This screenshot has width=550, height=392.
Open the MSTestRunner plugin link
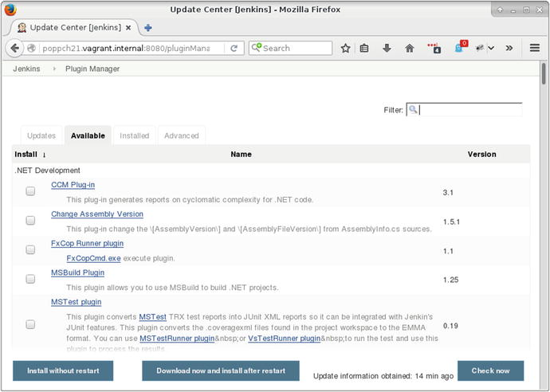click(177, 339)
